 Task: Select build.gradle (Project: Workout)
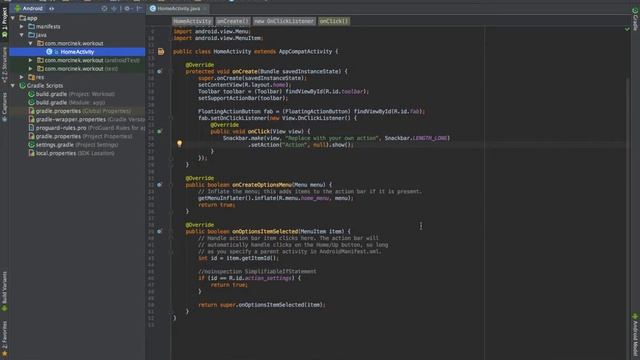[75, 94]
